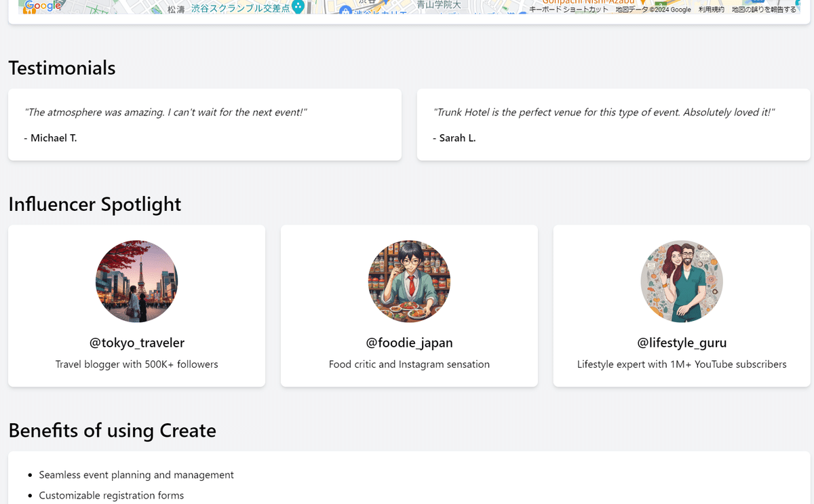Viewport: 814px width, 504px height.
Task: Click the Google logo on the map
Action: [x=43, y=6]
